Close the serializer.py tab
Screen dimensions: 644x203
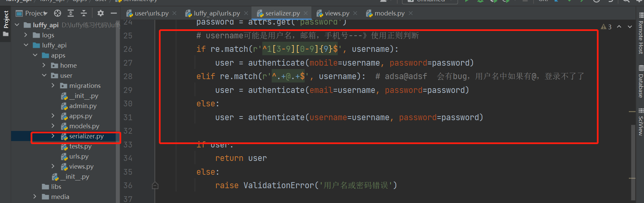point(306,13)
